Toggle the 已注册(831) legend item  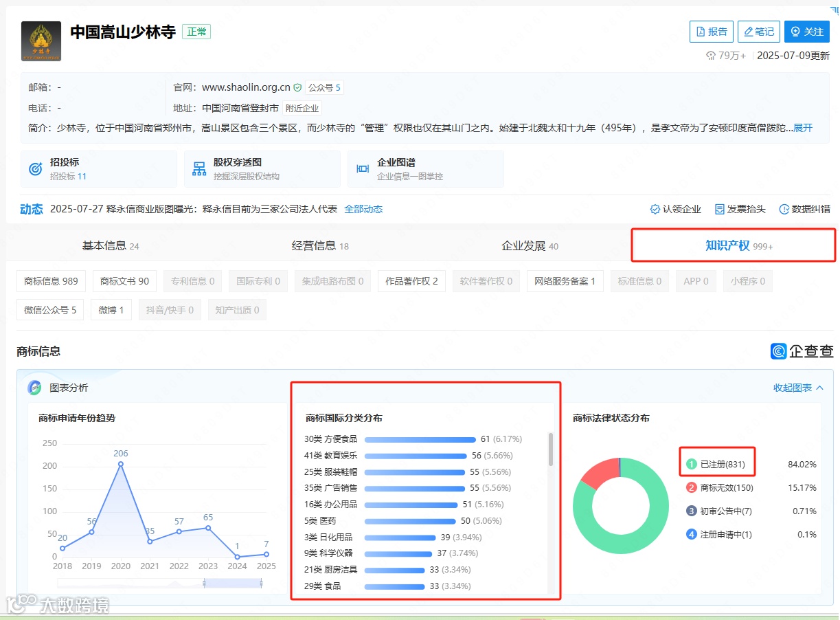point(716,465)
